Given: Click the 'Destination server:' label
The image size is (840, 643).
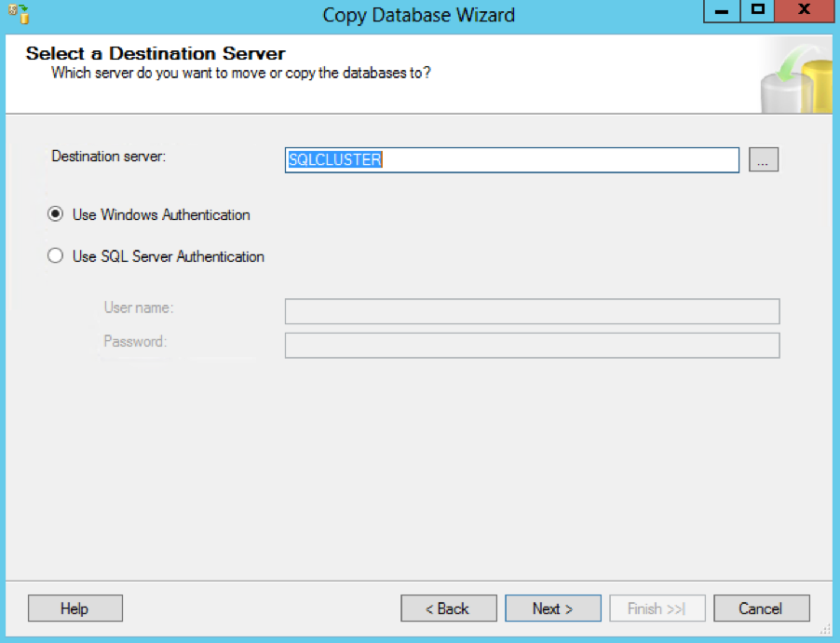Looking at the screenshot, I should pos(109,156).
